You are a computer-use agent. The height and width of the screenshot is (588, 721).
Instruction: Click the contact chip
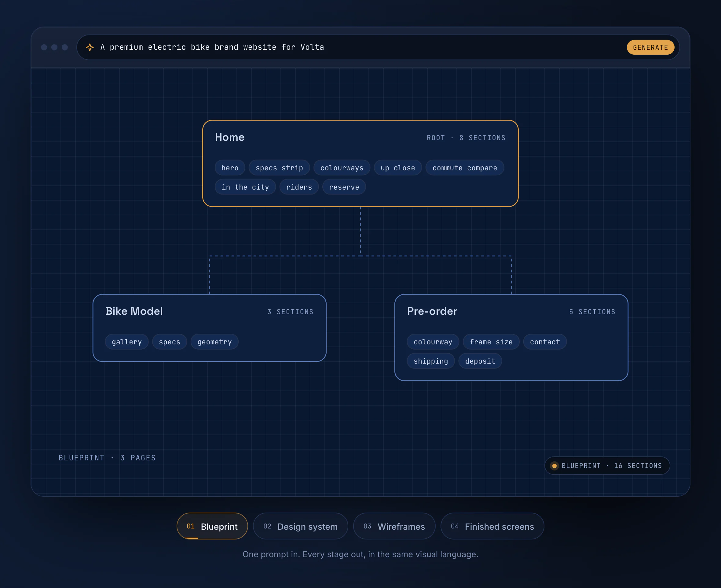pos(545,342)
